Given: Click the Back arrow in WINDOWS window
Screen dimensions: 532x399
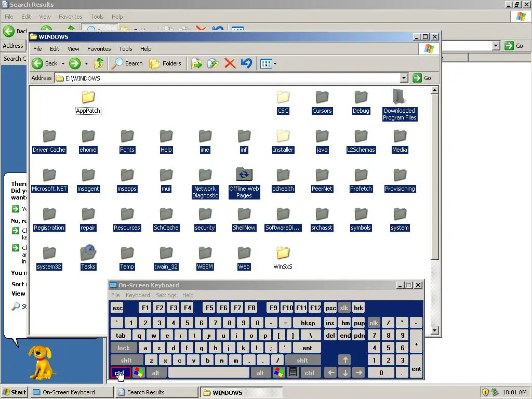Looking at the screenshot, I should coord(37,63).
